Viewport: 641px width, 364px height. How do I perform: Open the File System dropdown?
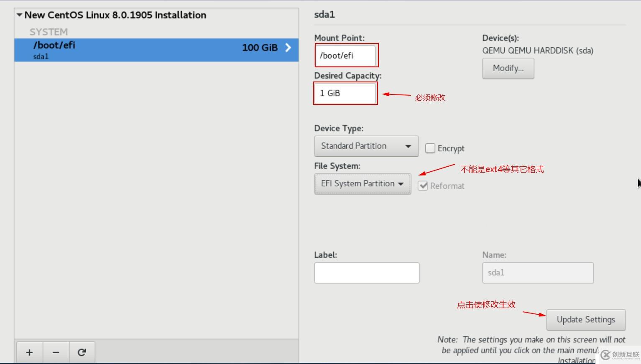coord(363,184)
